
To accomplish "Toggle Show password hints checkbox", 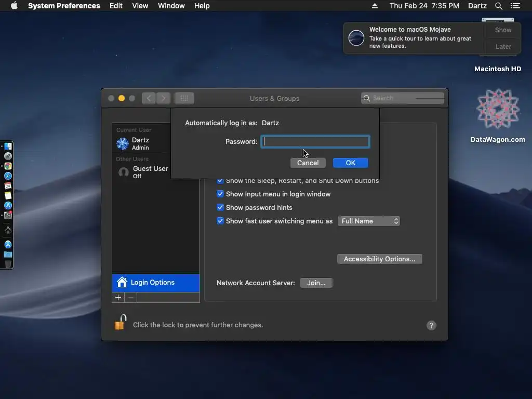I will pyautogui.click(x=220, y=207).
